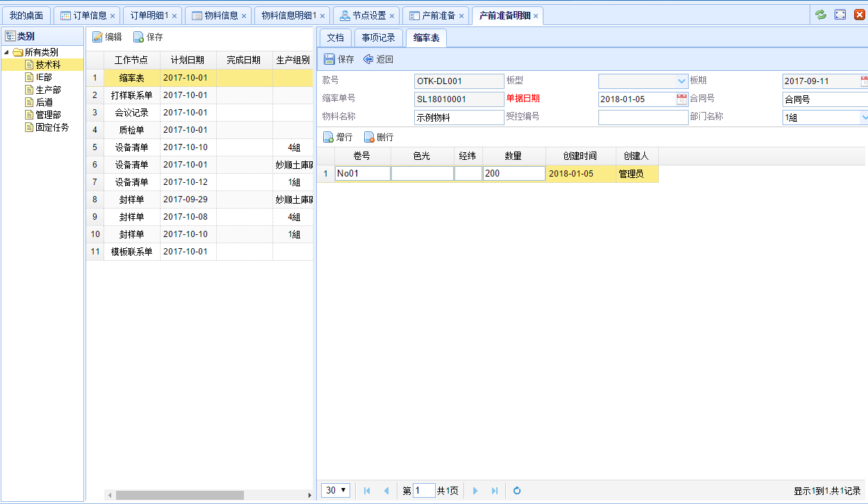This screenshot has height=504, width=868.
Task: Click 保存 beside the 编辑 button
Action: coord(148,38)
